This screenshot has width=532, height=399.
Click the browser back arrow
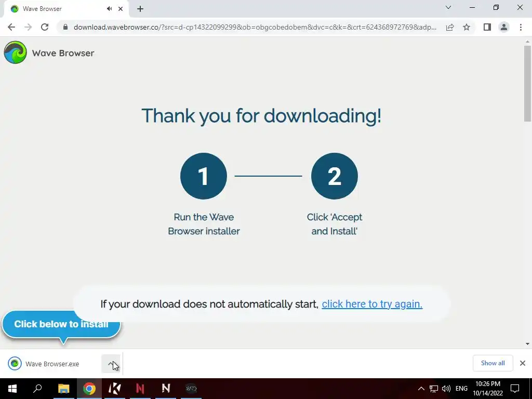pos(11,27)
